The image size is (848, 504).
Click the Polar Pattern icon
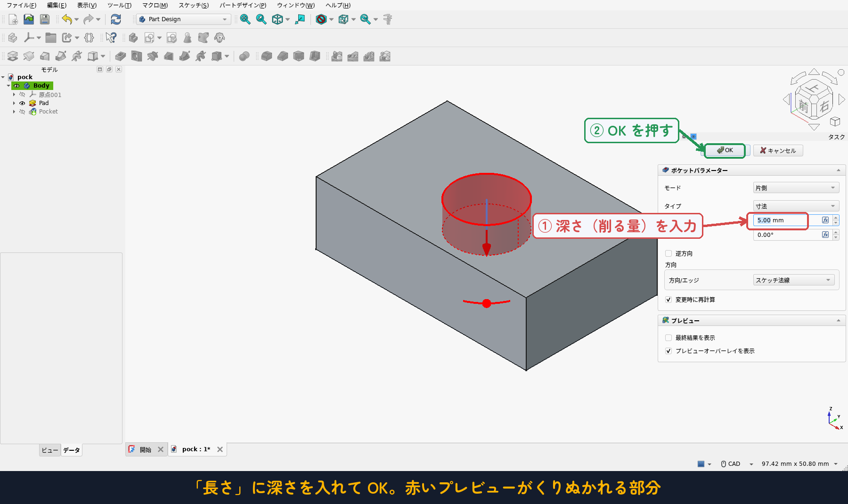(x=369, y=57)
